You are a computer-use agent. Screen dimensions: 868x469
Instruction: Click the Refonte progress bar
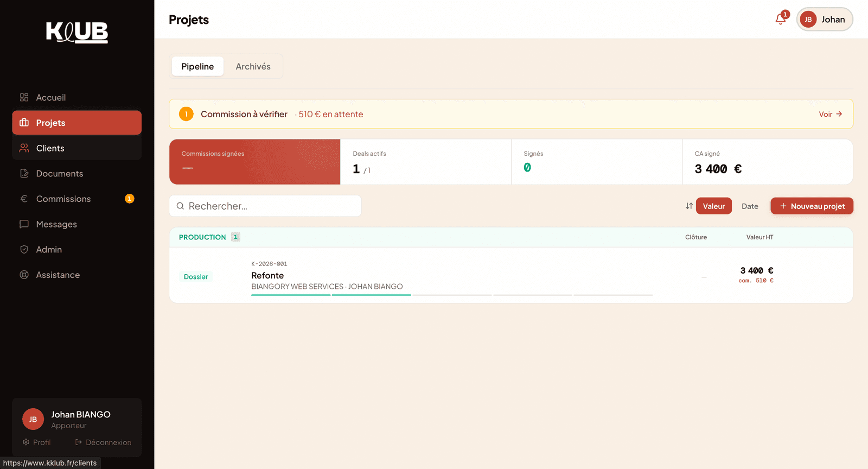(452, 295)
